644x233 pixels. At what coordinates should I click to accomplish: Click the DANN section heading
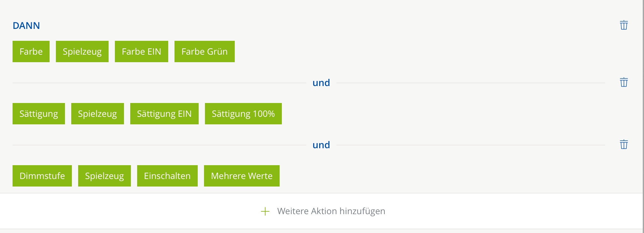point(26,26)
